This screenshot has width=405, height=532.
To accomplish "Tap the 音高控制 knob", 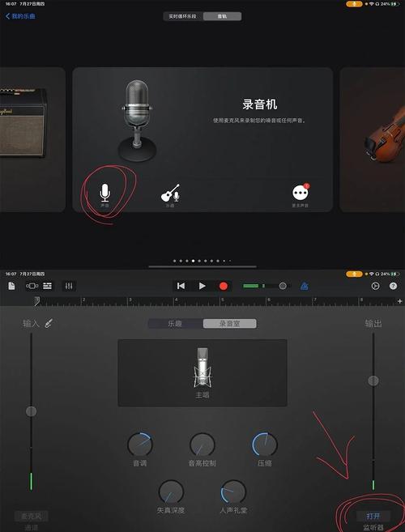I will [202, 445].
